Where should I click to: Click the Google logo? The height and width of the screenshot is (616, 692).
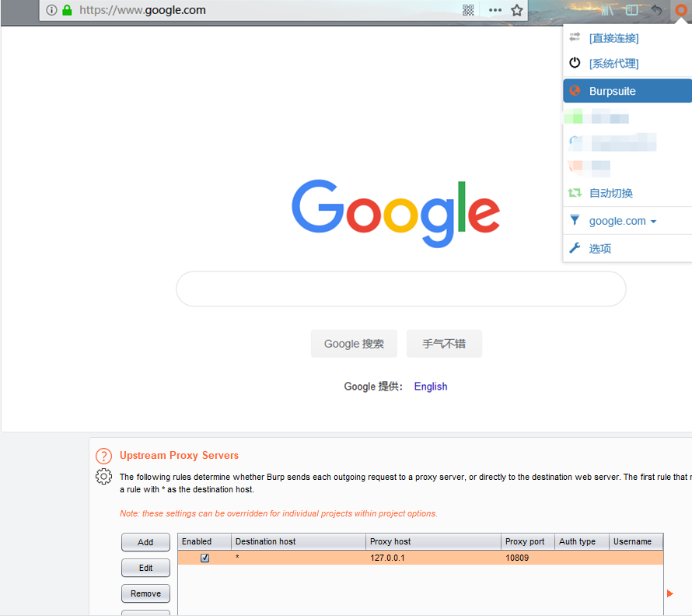(396, 213)
